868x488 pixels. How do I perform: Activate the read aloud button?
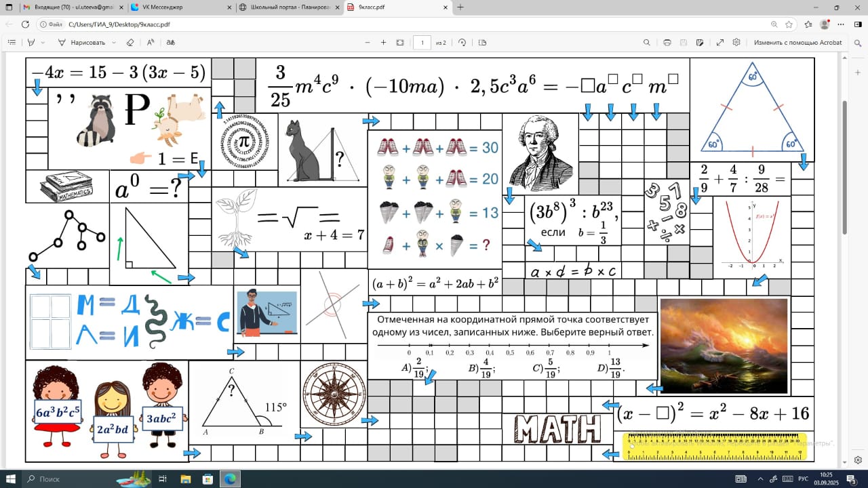point(151,42)
